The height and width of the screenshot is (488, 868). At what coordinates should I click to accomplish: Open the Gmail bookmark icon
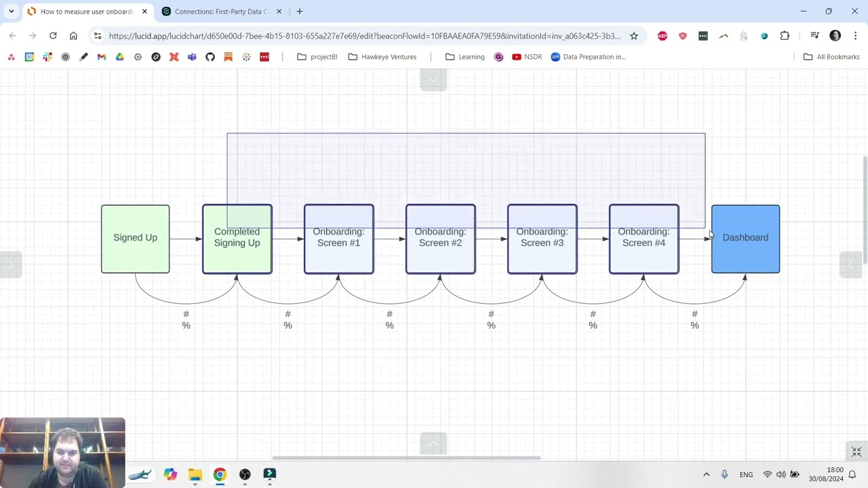(x=102, y=57)
